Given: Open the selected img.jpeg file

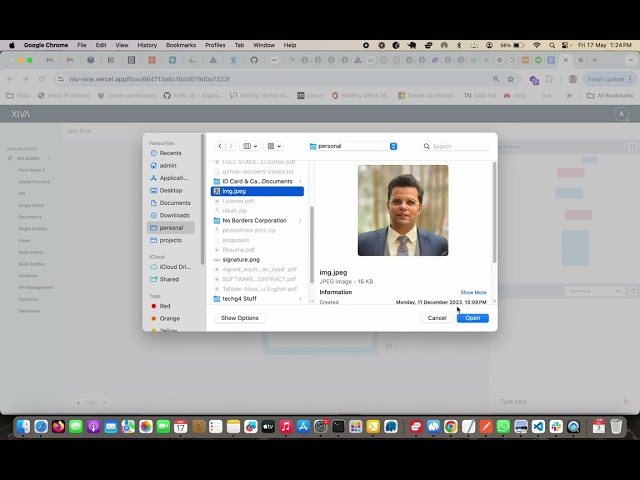Looking at the screenshot, I should coord(473,318).
